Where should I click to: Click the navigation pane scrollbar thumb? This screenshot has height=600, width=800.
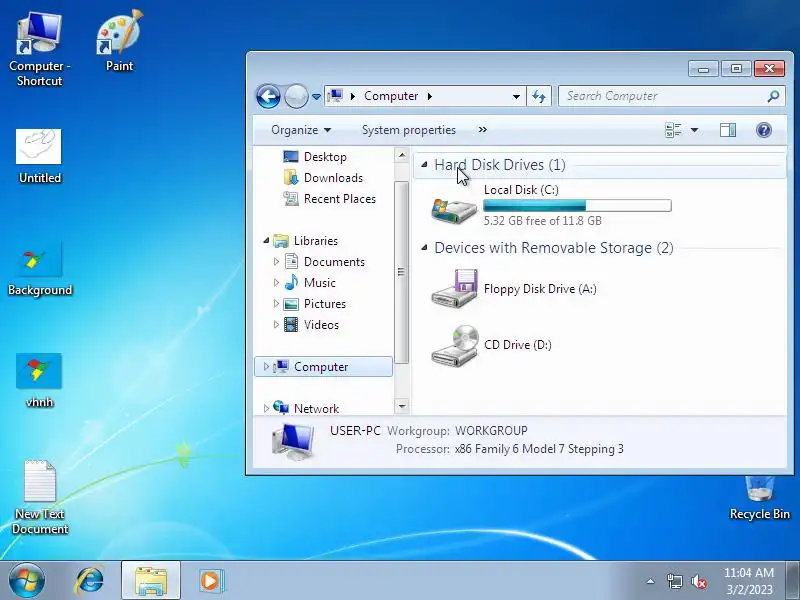click(402, 272)
